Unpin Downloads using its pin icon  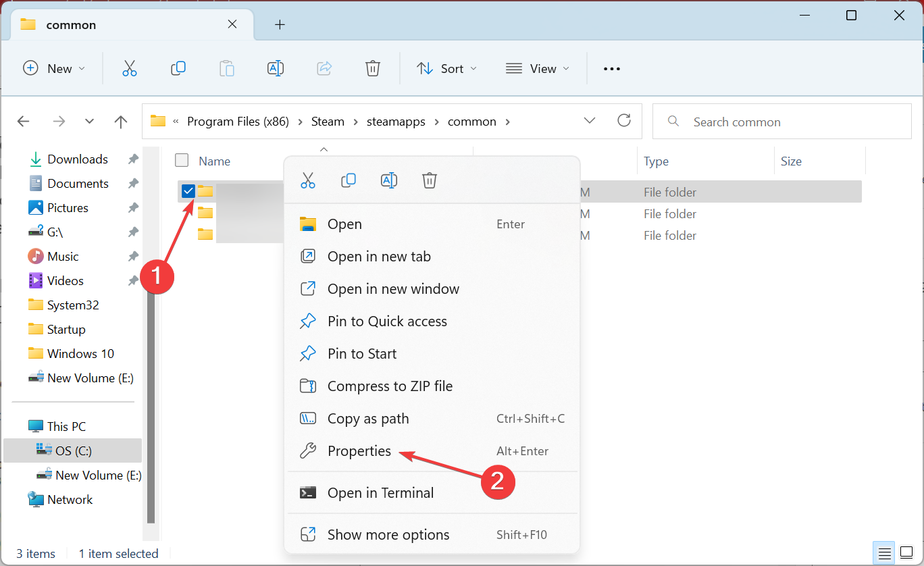click(133, 159)
